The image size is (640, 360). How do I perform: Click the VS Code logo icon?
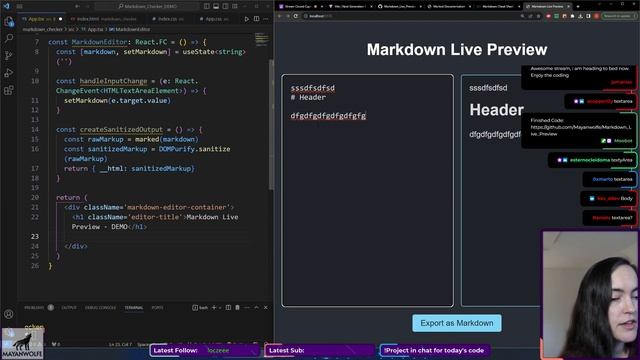[6, 6]
